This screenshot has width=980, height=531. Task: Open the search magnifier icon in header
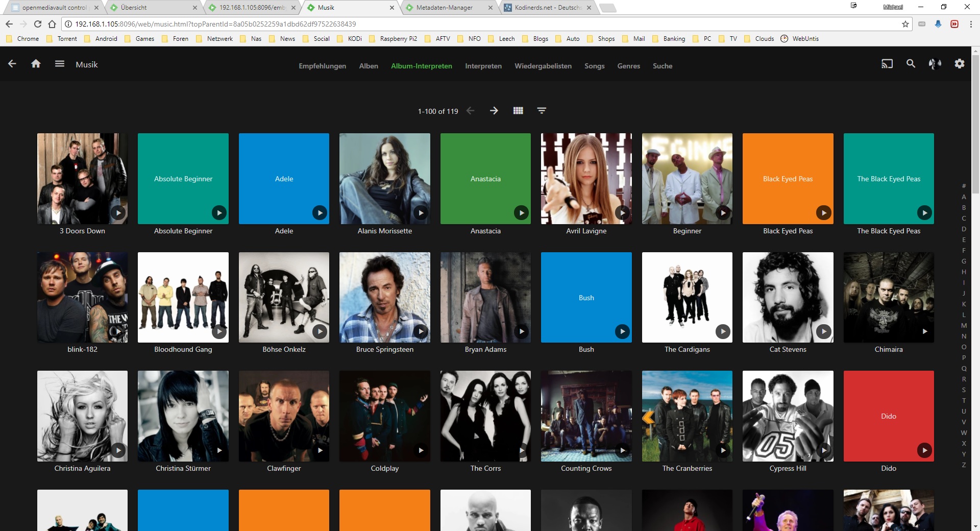[x=911, y=64]
